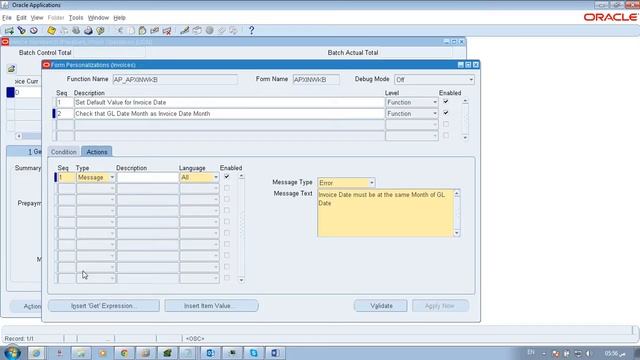Toggle Enabled for Check GL Date Month rule

click(x=446, y=113)
